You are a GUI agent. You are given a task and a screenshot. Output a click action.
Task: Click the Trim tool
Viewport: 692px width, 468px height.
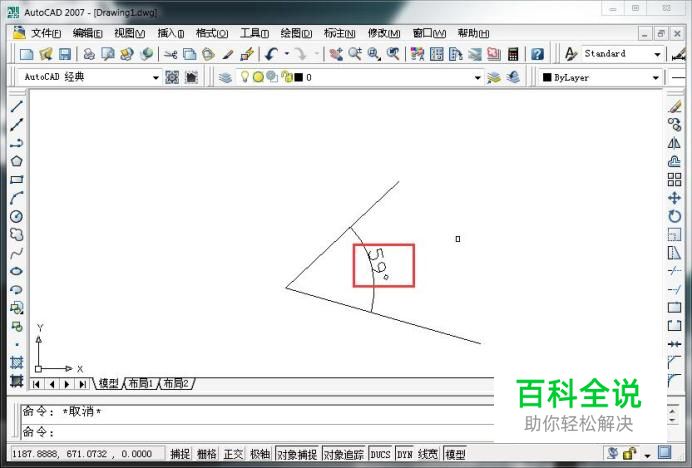674,271
